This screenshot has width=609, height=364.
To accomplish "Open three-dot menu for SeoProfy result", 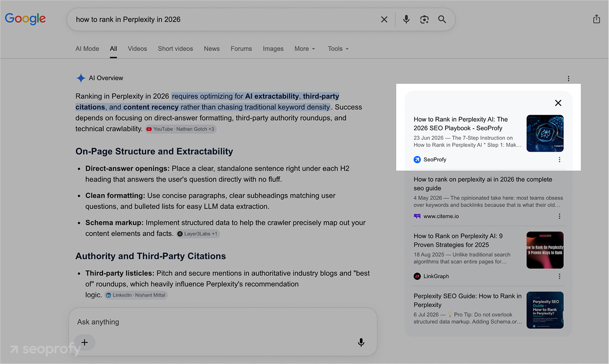I will click(559, 160).
